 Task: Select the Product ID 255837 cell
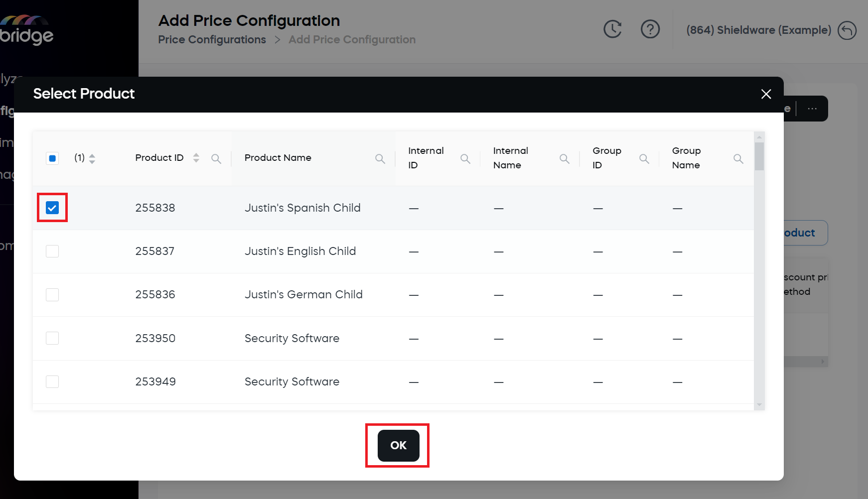154,251
